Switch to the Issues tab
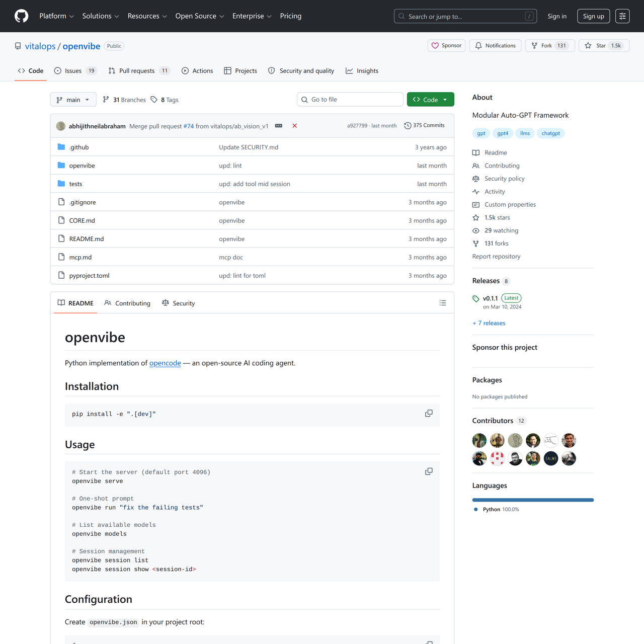 coord(75,71)
